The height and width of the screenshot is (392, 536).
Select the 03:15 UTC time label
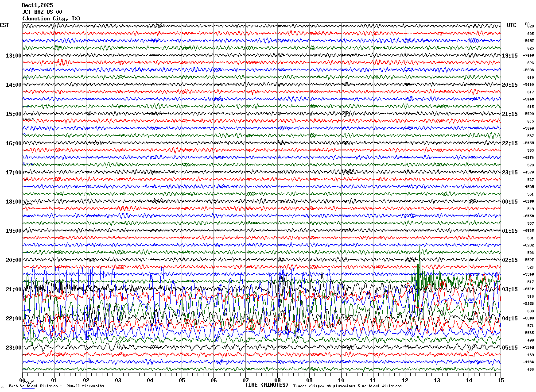tap(510, 289)
